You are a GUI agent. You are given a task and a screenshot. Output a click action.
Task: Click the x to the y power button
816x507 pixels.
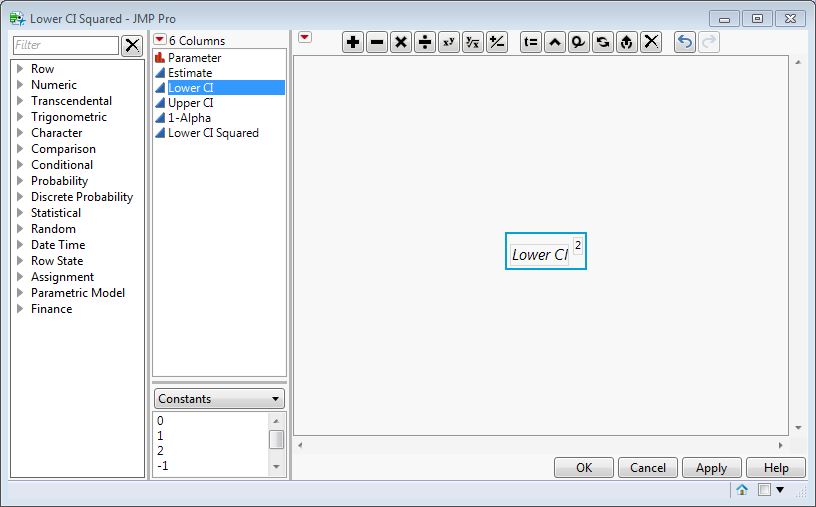(x=449, y=42)
